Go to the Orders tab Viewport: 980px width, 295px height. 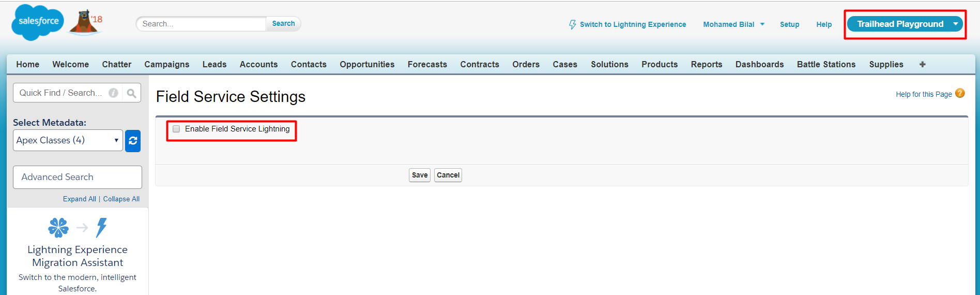[x=526, y=64]
